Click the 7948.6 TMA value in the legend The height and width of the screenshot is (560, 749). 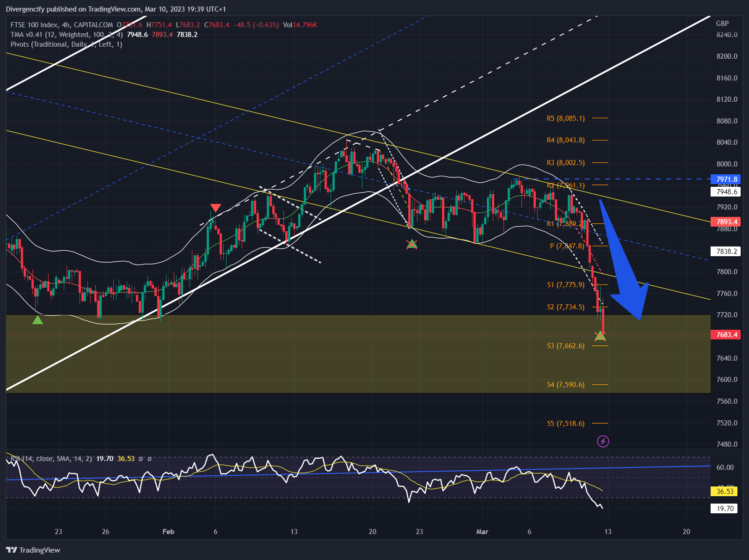(x=137, y=35)
